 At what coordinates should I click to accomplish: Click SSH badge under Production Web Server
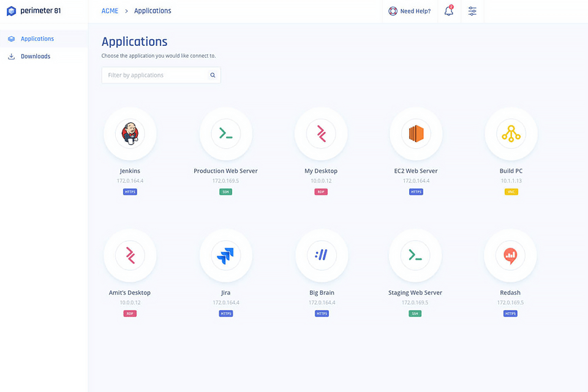click(226, 192)
